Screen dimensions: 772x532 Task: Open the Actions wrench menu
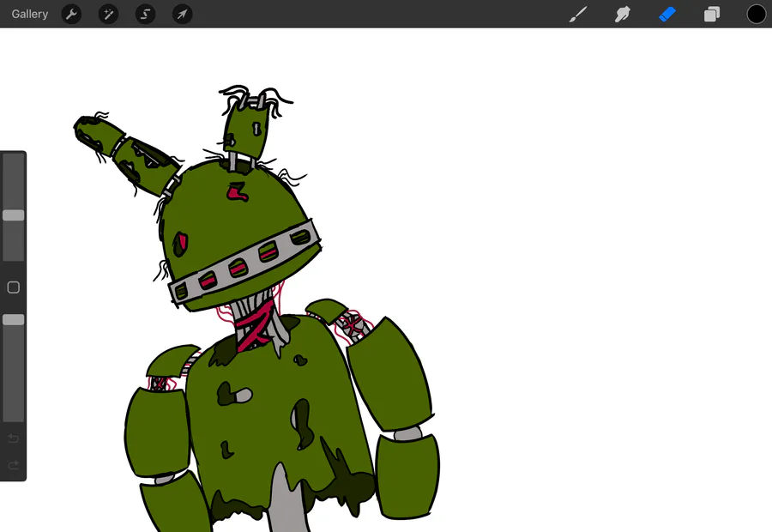click(x=71, y=15)
